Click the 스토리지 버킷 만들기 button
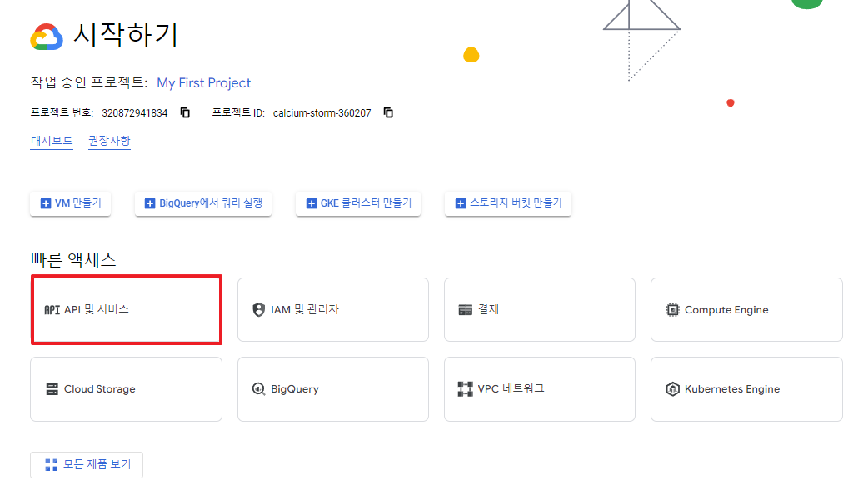Screen dimensions: 868x495 click(x=507, y=203)
